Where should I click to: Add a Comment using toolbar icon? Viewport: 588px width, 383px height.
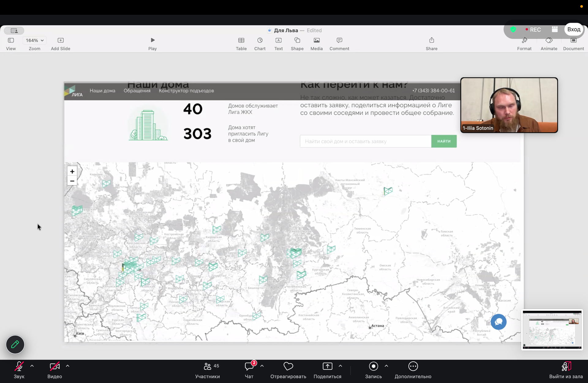tap(339, 40)
